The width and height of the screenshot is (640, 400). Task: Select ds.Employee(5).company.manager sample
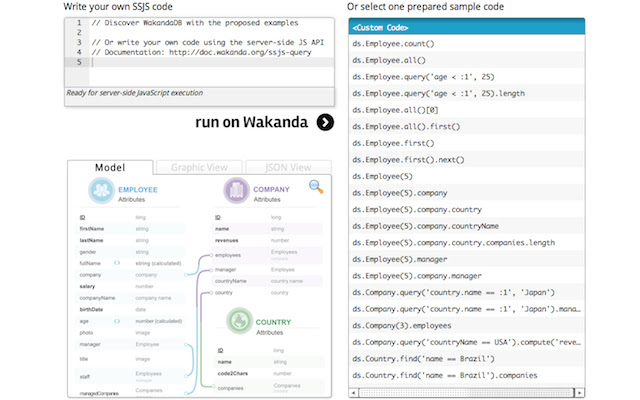tap(467, 276)
